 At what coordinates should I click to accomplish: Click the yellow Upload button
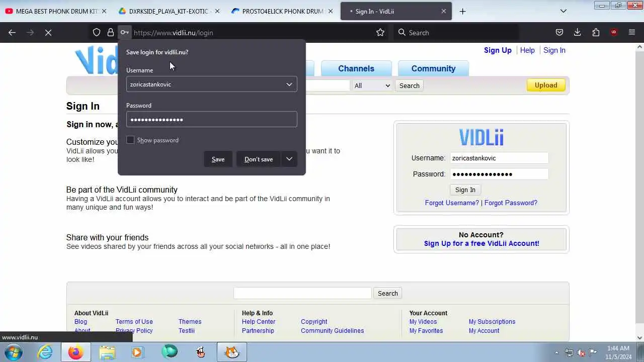546,85
